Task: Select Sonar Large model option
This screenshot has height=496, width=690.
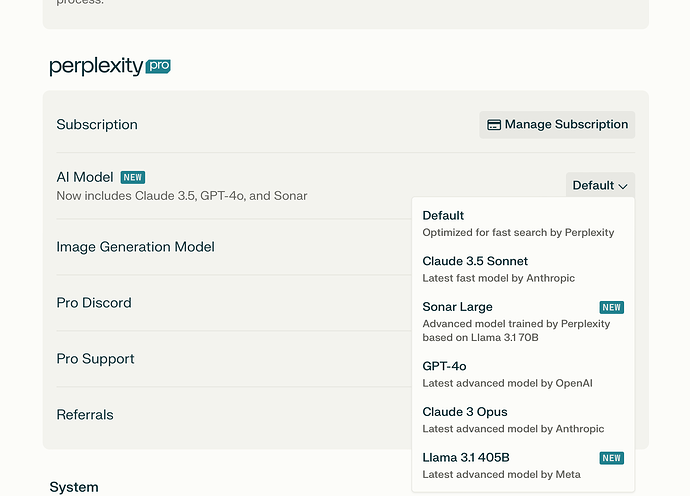Action: pyautogui.click(x=523, y=322)
